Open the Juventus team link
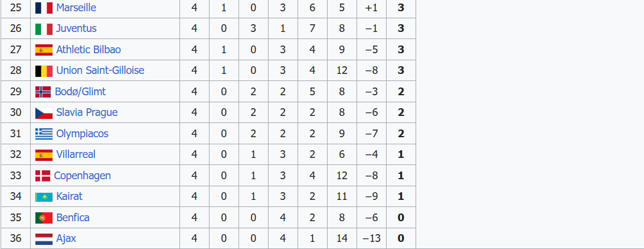Screen dimensions: 644x249 click(76, 28)
